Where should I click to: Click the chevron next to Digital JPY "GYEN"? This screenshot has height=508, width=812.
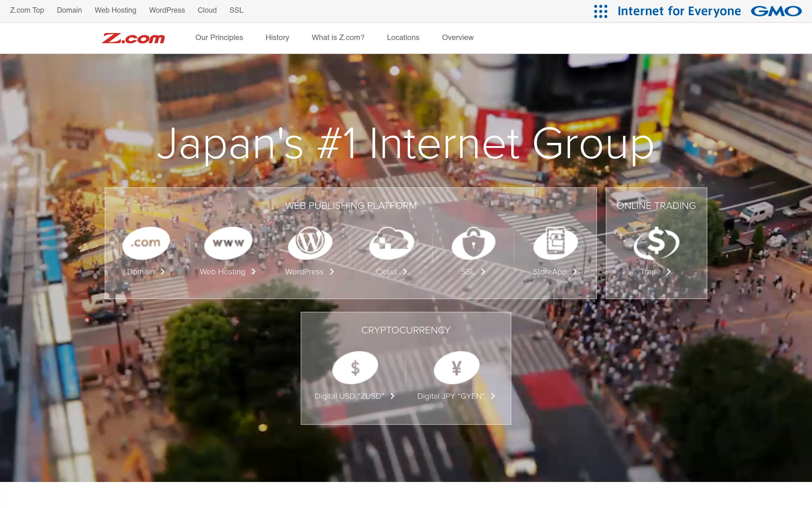pyautogui.click(x=493, y=396)
